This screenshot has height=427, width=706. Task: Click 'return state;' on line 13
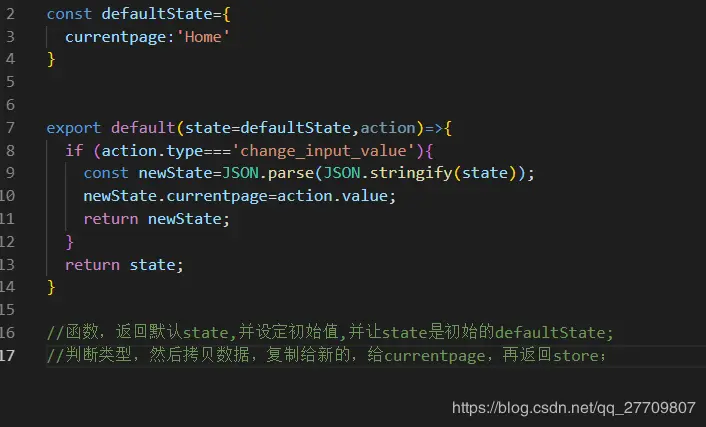[x=124, y=265]
